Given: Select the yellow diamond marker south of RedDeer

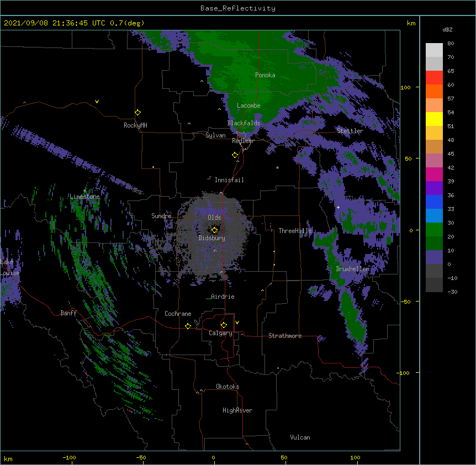Looking at the screenshot, I should 235,155.
